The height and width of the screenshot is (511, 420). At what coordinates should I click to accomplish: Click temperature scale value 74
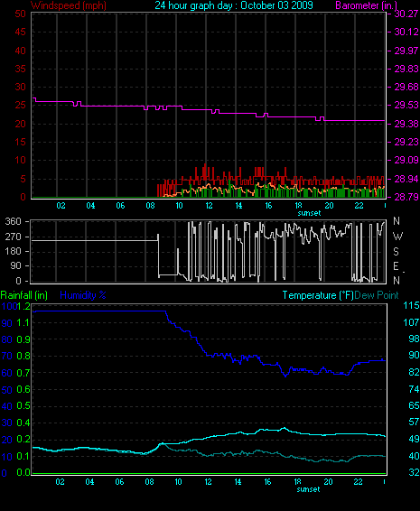coord(414,389)
